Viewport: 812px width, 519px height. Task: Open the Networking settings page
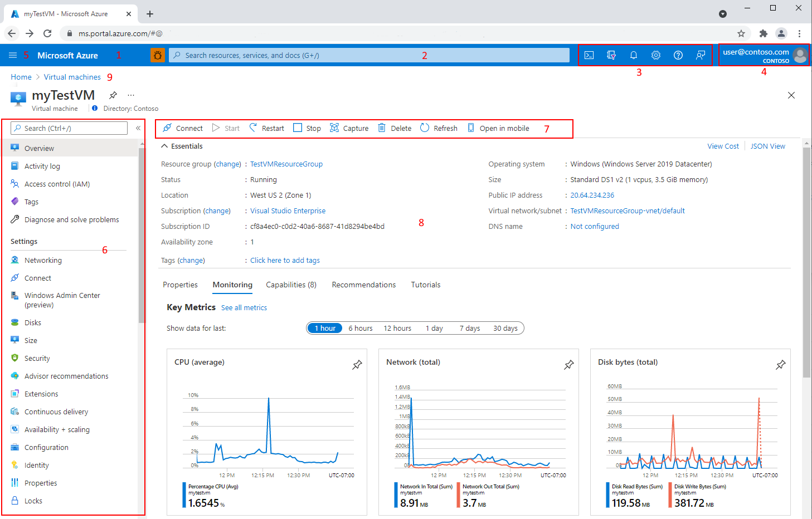pos(42,260)
